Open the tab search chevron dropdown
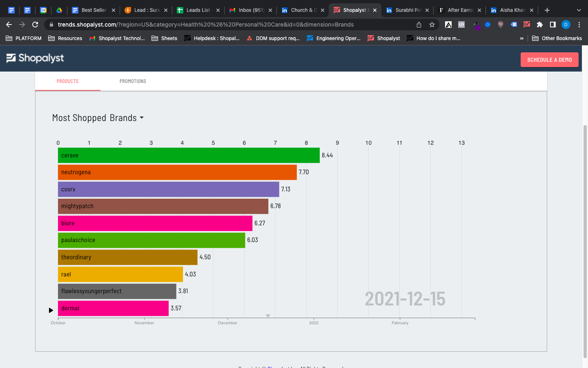Viewport: 588px width, 368px height. (x=579, y=10)
